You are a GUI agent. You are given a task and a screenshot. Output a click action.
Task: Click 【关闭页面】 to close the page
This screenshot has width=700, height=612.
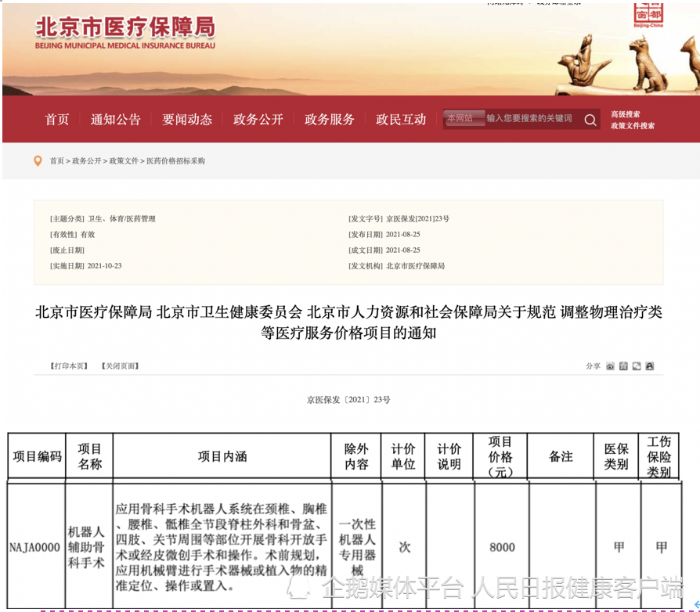coord(120,366)
